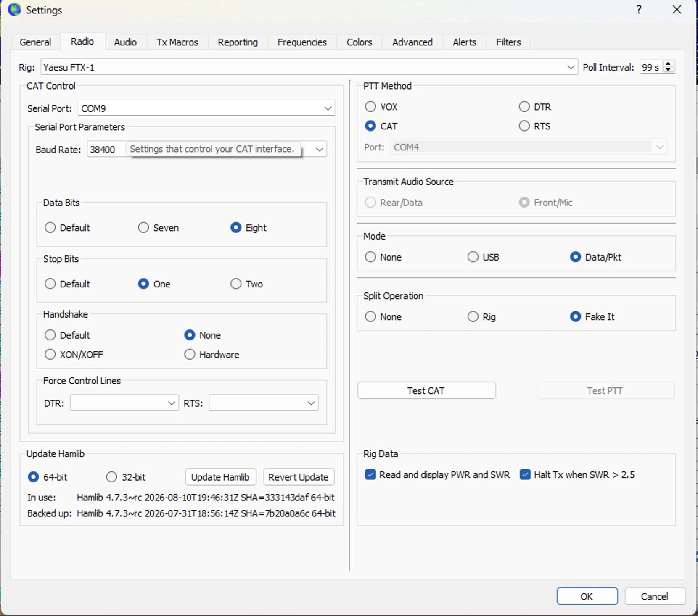Image resolution: width=698 pixels, height=616 pixels.
Task: Set Mode to USB
Action: tap(483, 257)
